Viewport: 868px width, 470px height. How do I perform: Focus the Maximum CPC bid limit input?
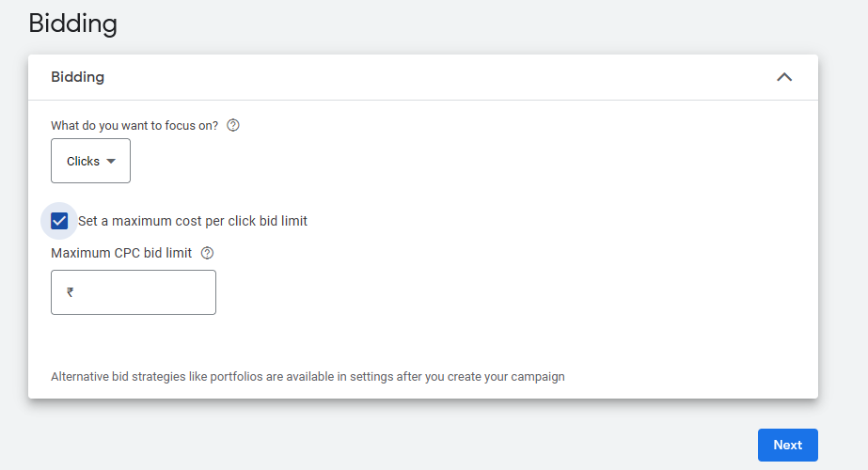click(x=141, y=292)
